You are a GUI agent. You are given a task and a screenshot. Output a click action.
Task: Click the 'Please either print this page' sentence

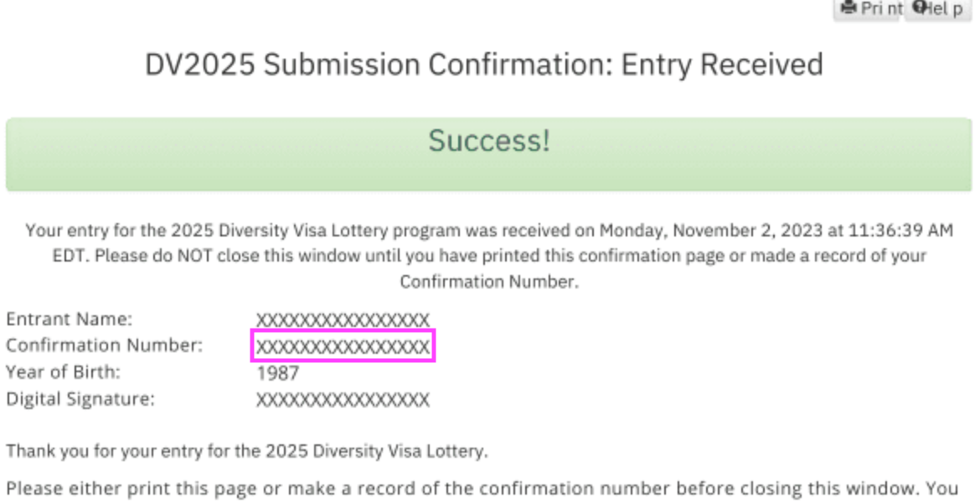tap(482, 489)
